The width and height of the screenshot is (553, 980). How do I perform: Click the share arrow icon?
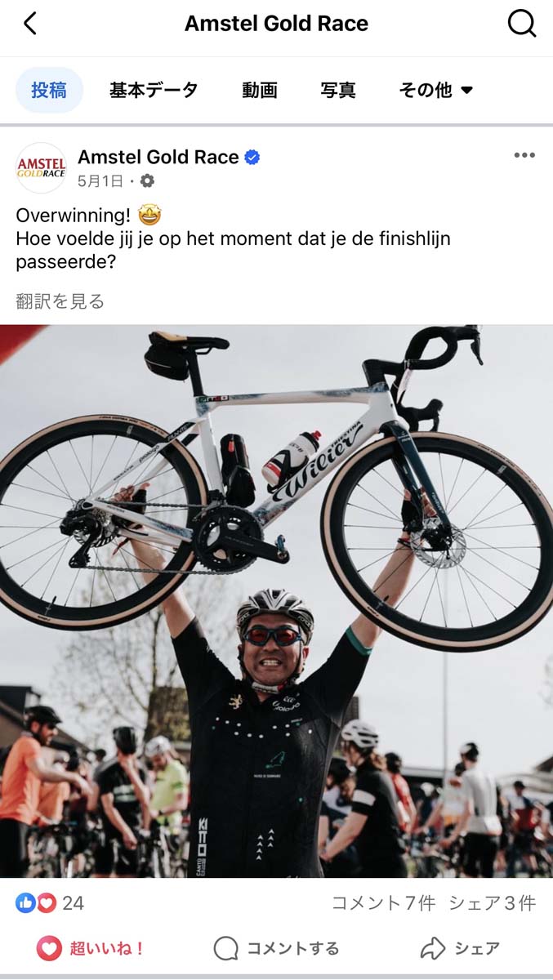coord(432,948)
